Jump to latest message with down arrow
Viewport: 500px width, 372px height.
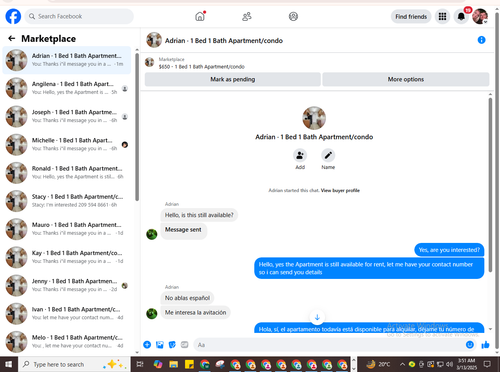point(317,317)
